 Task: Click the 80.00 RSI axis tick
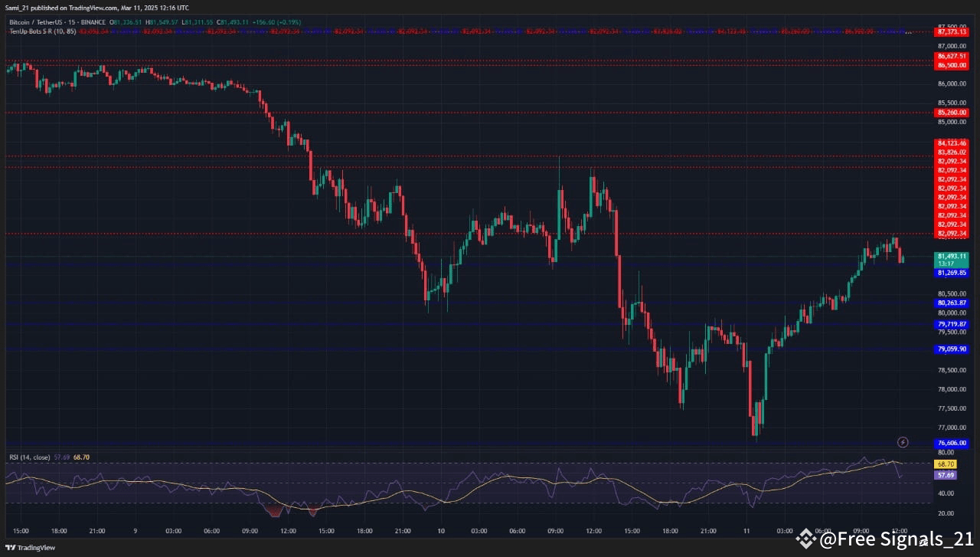click(944, 453)
